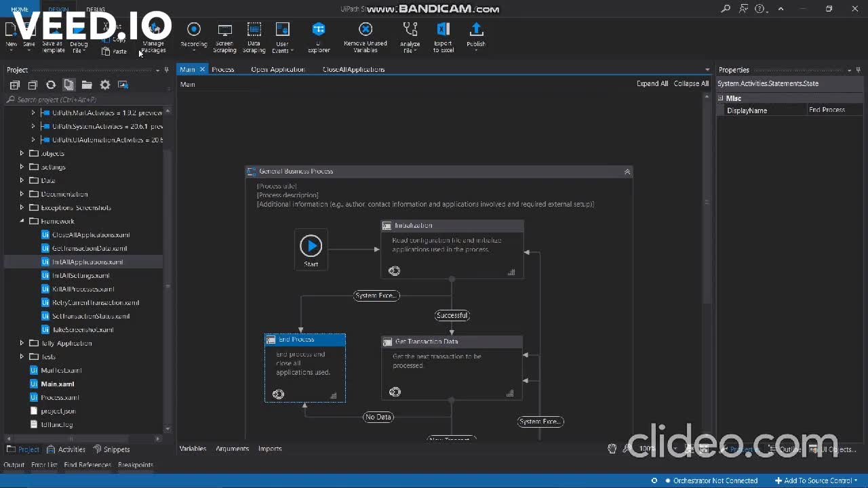Click the orchestrator refresh status icon
868x488 pixels.
click(x=654, y=481)
